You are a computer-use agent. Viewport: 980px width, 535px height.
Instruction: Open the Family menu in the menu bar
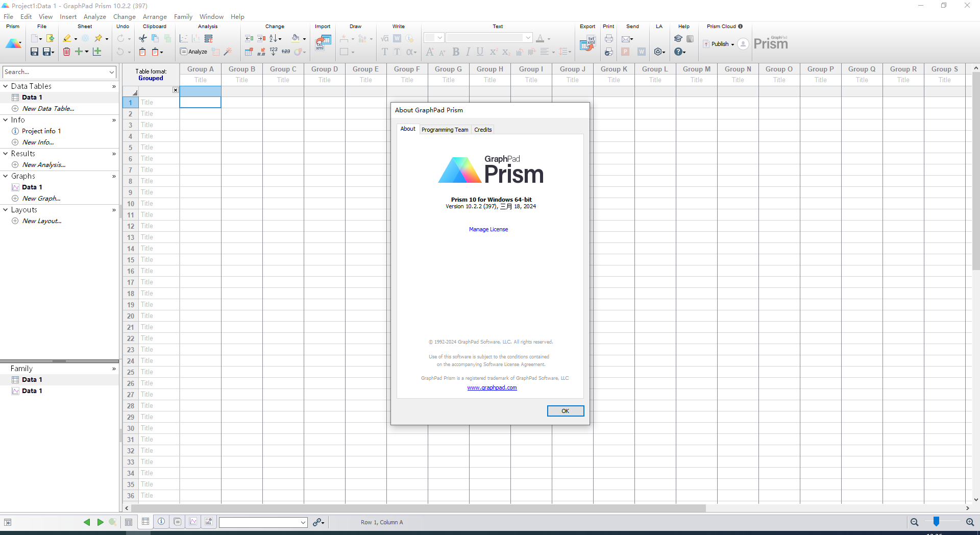point(183,16)
